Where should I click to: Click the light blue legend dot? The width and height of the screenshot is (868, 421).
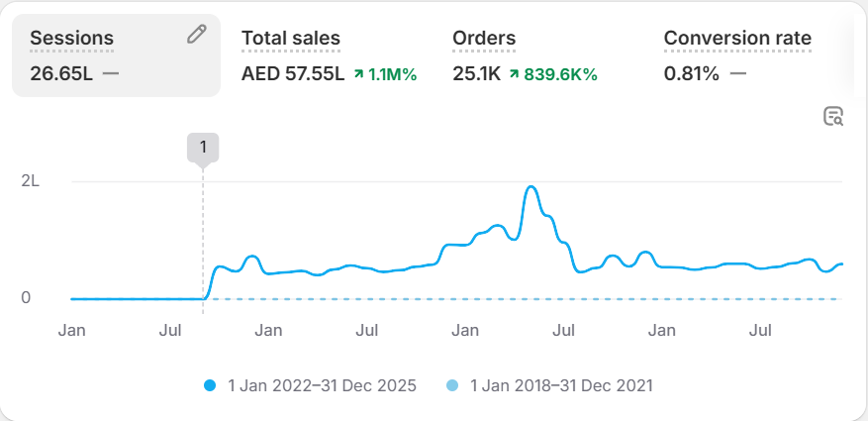[453, 385]
